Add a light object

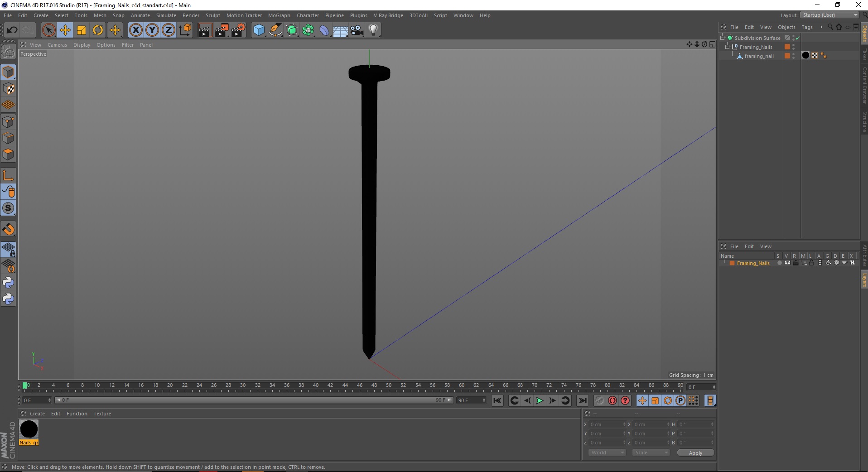[373, 30]
